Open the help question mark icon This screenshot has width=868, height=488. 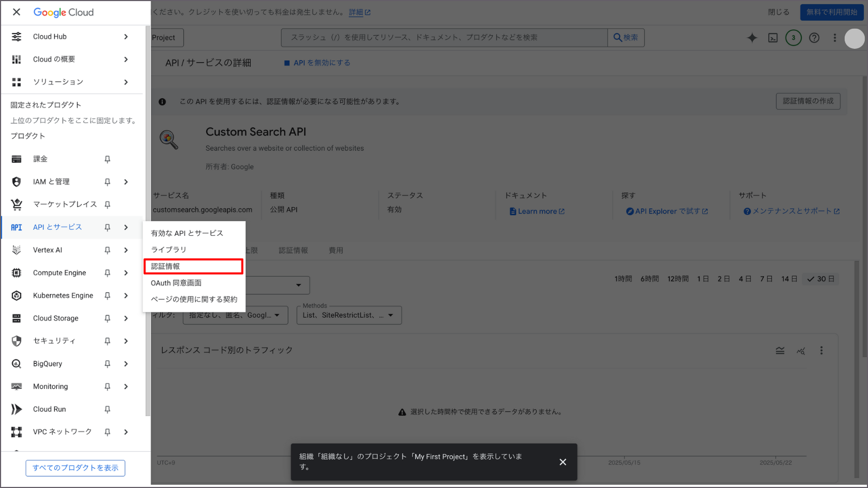[814, 37]
